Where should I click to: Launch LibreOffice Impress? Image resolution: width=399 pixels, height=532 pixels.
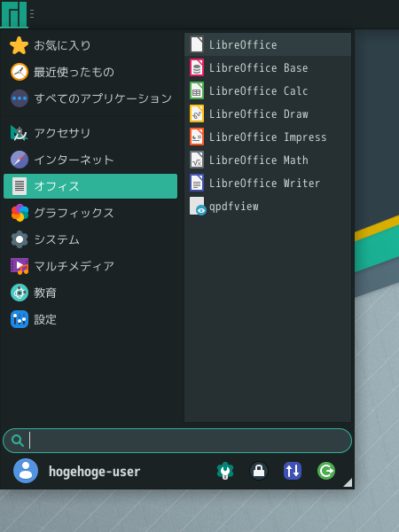[268, 137]
